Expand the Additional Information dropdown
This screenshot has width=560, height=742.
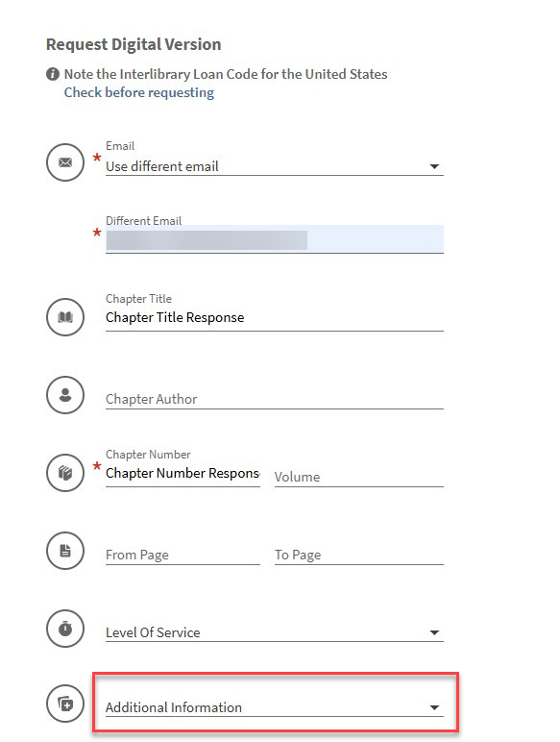pyautogui.click(x=275, y=707)
